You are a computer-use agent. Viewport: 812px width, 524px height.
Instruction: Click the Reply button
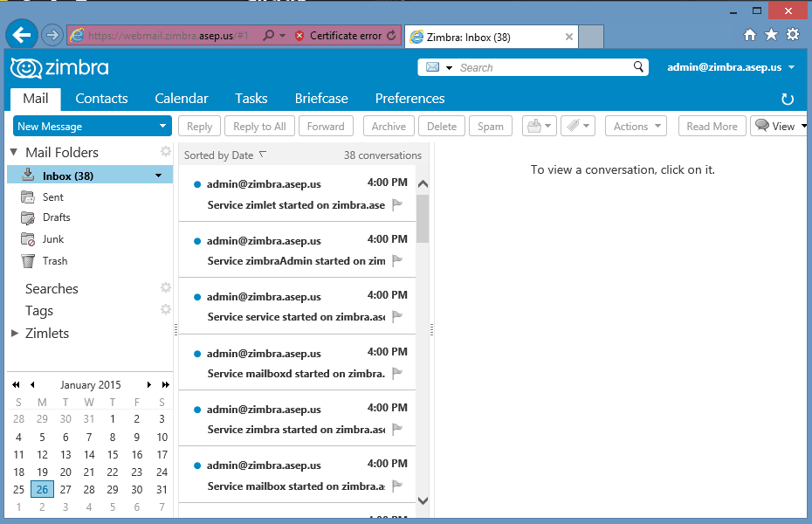click(x=199, y=127)
